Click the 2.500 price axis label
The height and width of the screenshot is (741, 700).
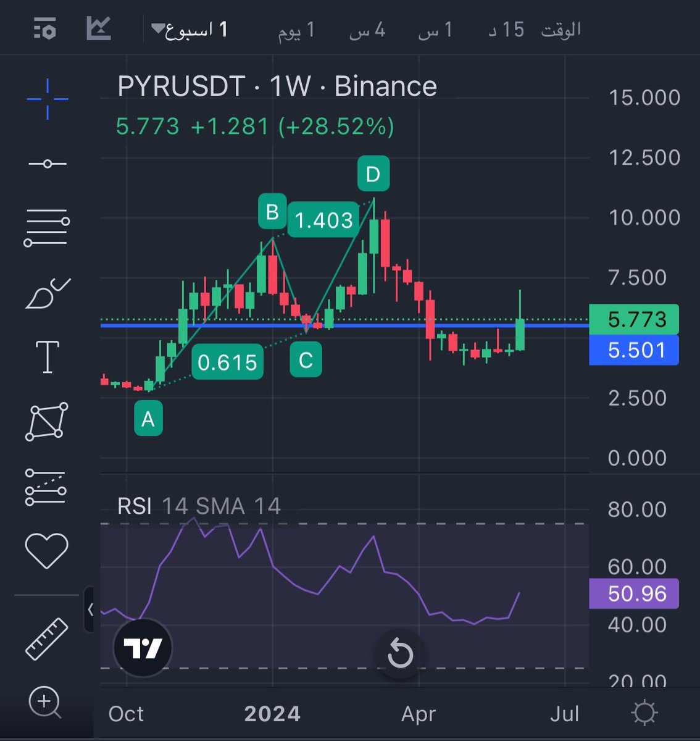(x=637, y=398)
